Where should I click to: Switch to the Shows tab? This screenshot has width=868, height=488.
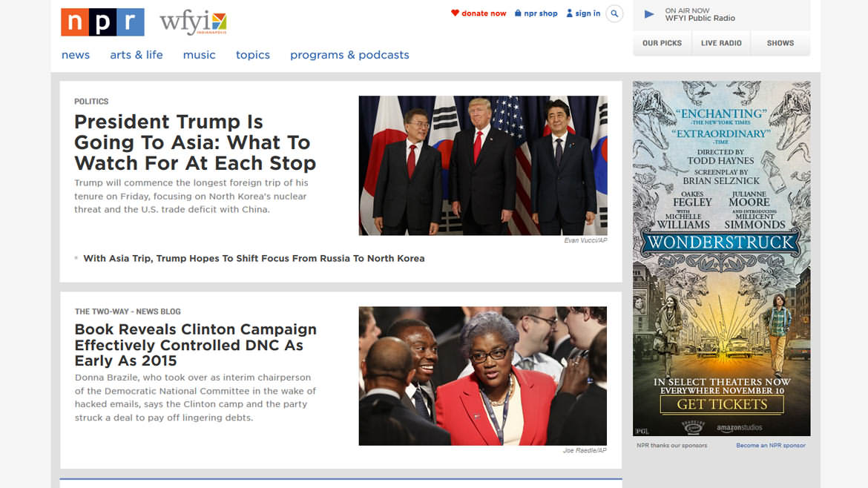pos(780,43)
